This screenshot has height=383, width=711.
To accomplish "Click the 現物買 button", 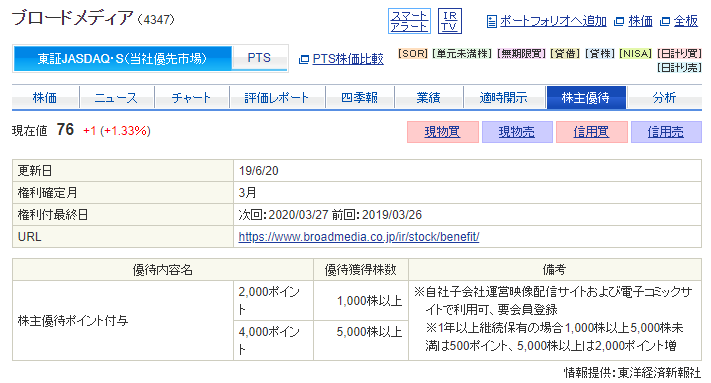I will [443, 132].
